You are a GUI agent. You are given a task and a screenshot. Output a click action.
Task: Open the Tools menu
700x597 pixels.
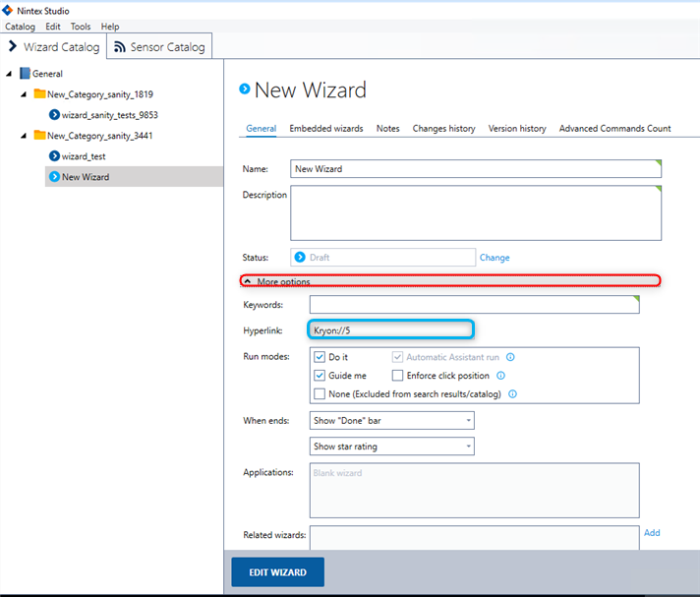point(81,27)
